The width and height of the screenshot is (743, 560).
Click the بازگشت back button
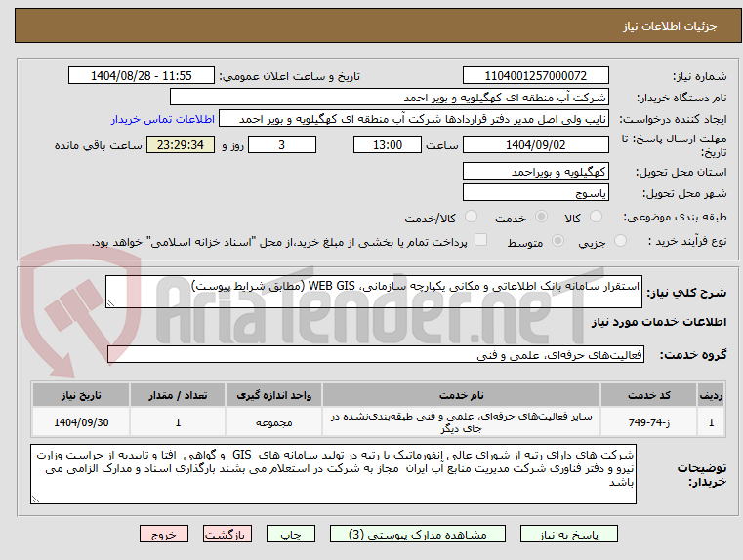[227, 534]
